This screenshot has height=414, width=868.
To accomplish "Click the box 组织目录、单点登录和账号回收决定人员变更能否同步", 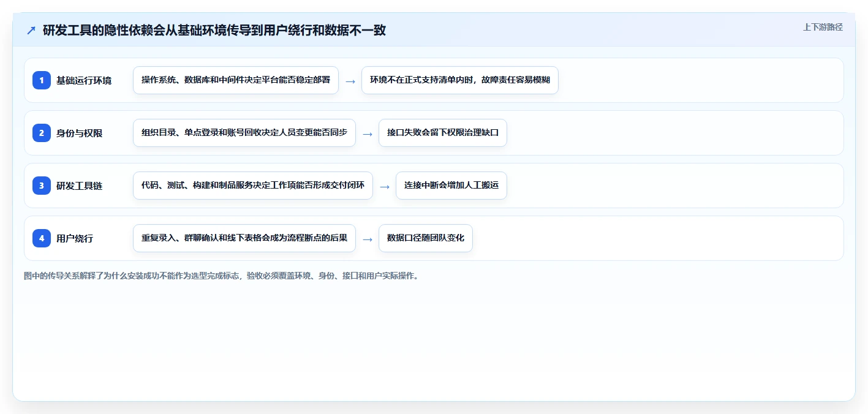I will tap(244, 133).
